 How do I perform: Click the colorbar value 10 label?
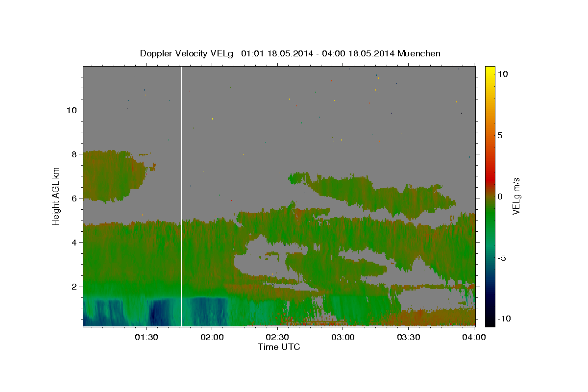click(503, 73)
